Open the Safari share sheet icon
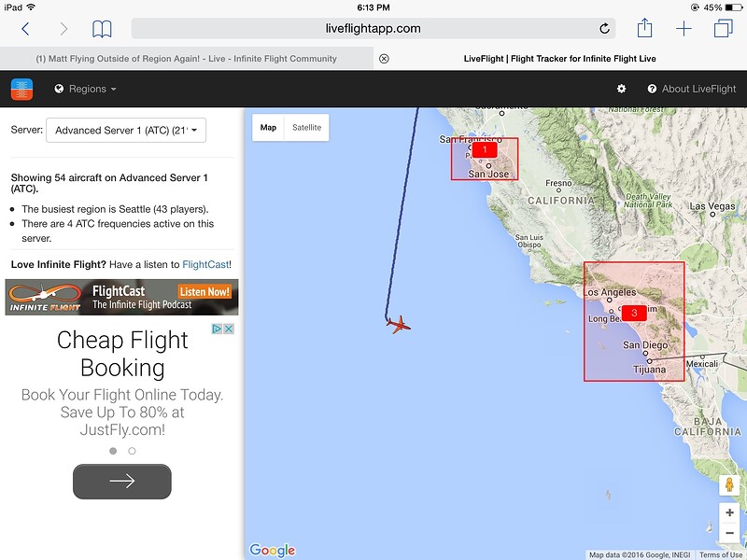Screen dimensions: 747x560 coord(644,28)
